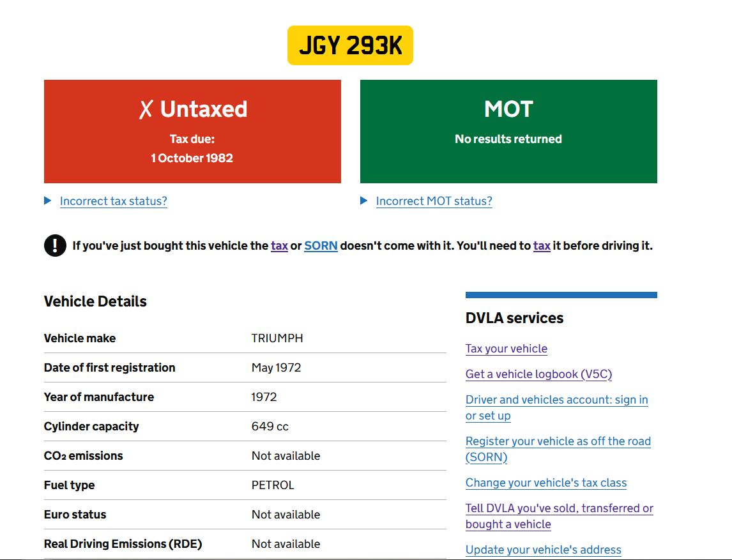Screen dimensions: 732x560
Task: Click the red Untaxed status panel
Action: (x=192, y=132)
